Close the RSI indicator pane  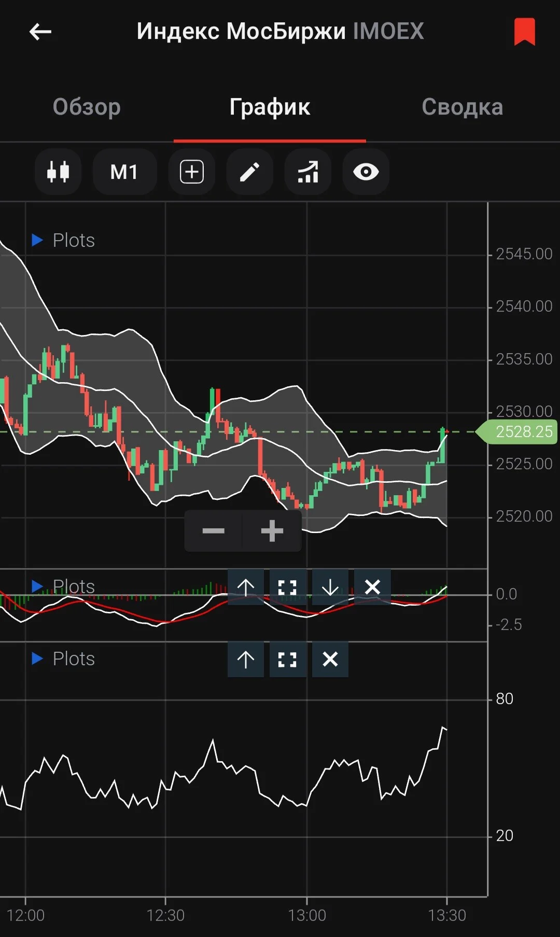click(330, 659)
